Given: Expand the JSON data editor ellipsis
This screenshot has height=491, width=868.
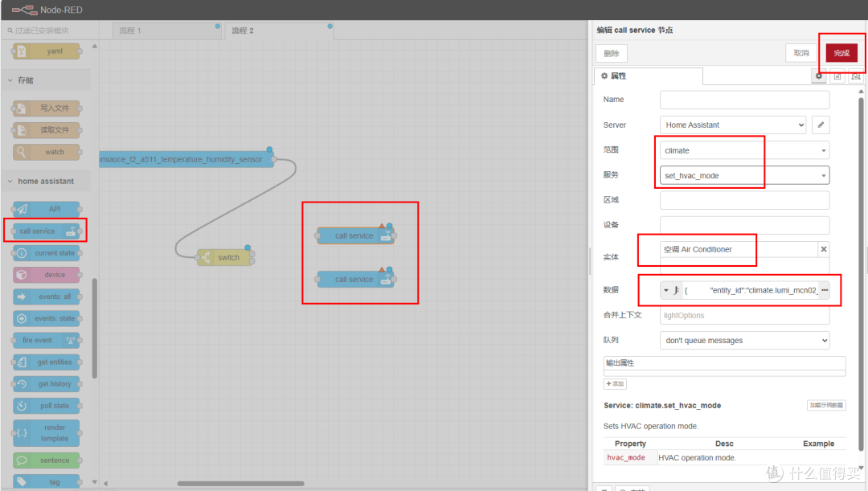Looking at the screenshot, I should [825, 290].
